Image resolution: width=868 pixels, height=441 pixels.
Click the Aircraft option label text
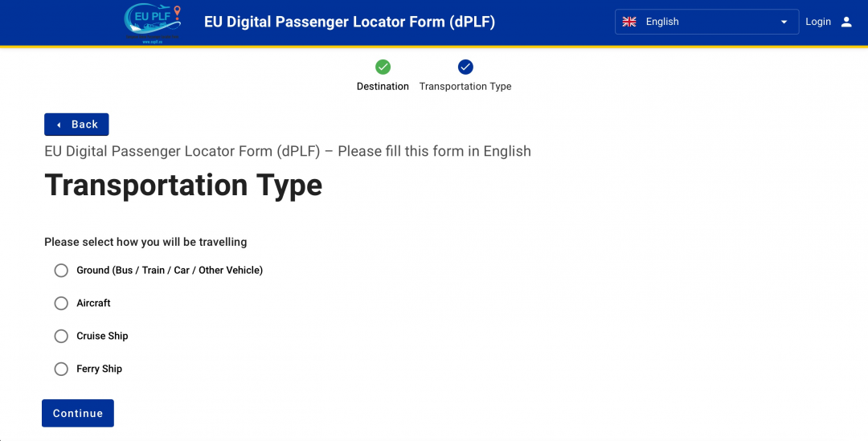(x=93, y=303)
